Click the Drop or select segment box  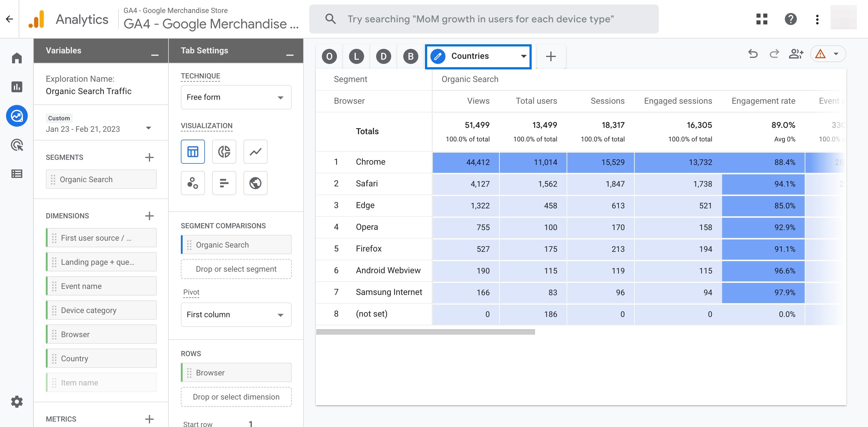[x=236, y=269]
